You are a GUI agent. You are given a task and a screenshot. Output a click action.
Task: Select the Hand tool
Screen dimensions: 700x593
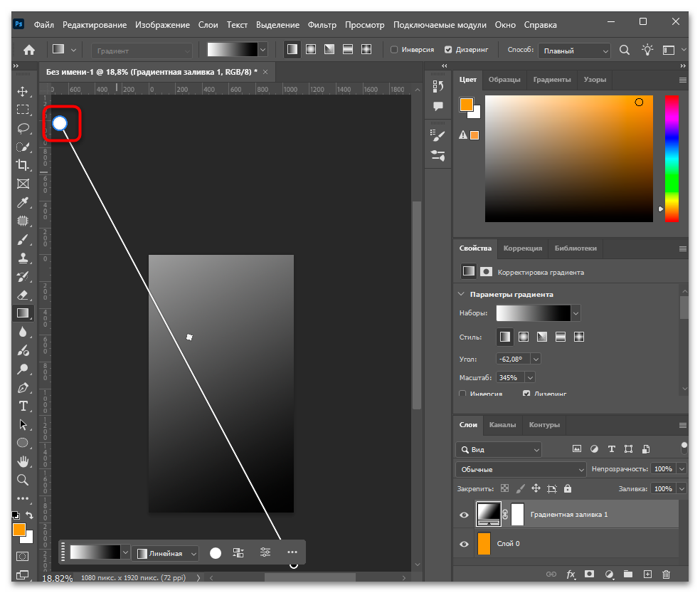click(x=23, y=461)
